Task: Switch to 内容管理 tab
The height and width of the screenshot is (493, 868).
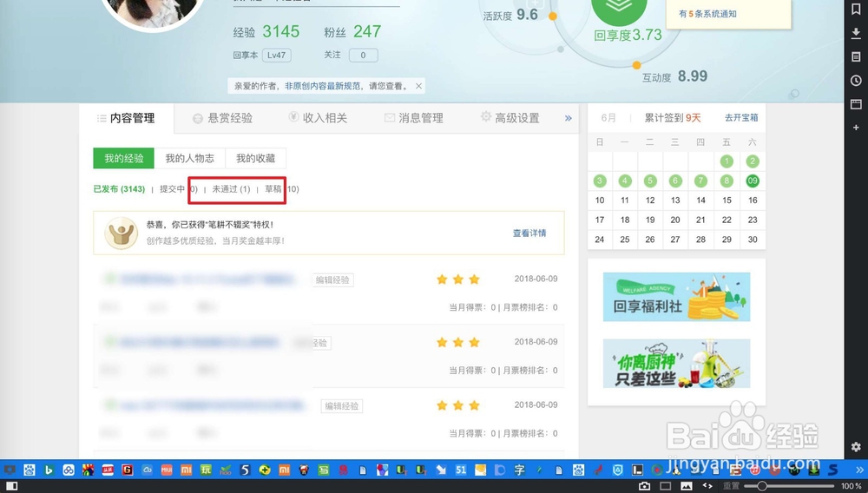Action: tap(126, 118)
